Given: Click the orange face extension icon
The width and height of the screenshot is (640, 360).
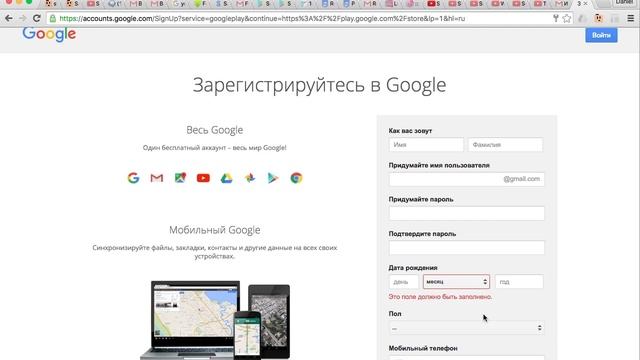Looking at the screenshot, I should [599, 18].
